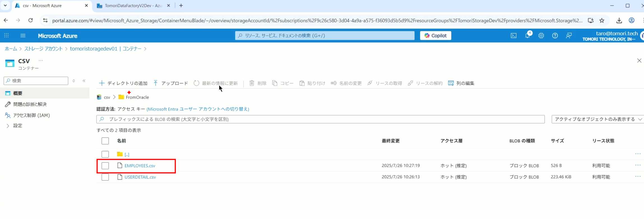This screenshot has width=644, height=219.
Task: Launch the Copilot button
Action: point(435,36)
